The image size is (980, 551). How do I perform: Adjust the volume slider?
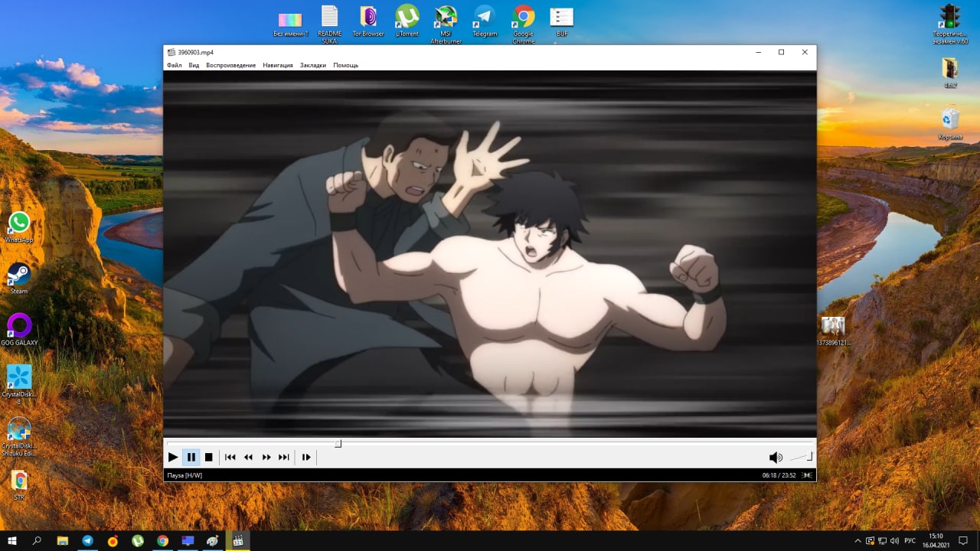click(x=801, y=457)
